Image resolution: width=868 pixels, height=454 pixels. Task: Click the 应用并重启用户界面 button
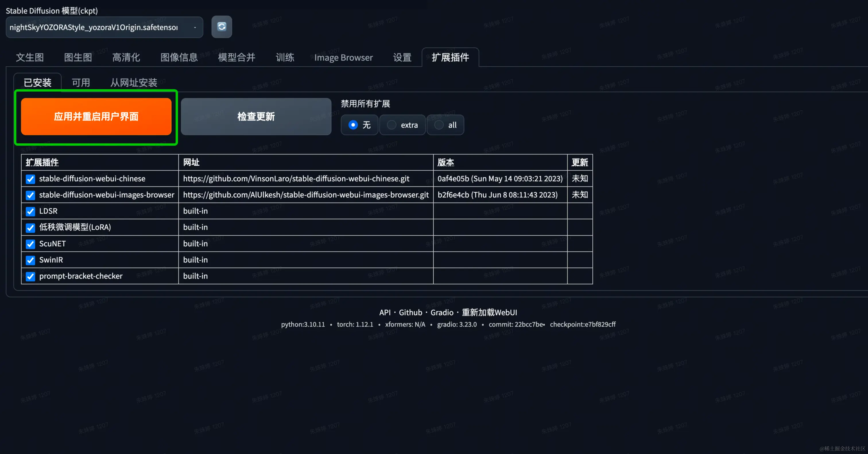(96, 117)
